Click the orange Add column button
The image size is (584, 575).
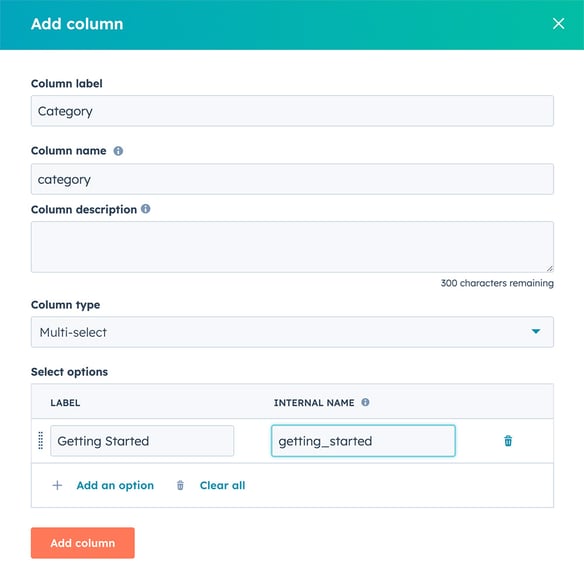click(83, 543)
